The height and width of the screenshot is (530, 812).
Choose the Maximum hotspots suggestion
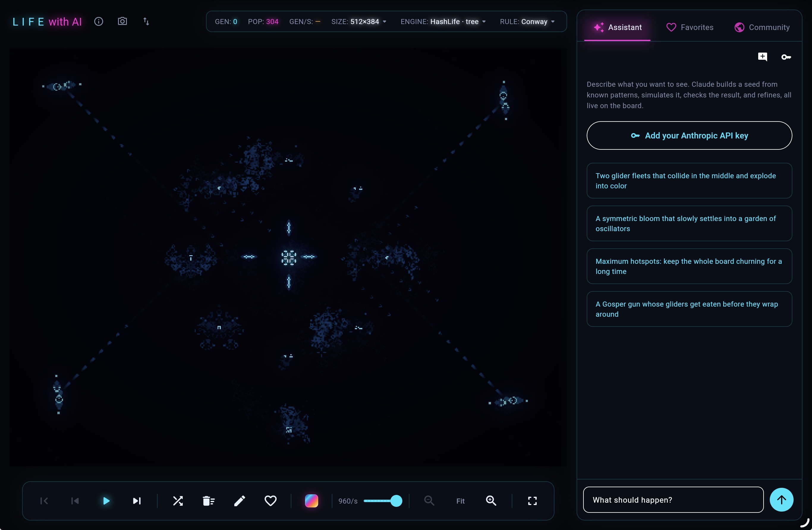[x=689, y=266]
